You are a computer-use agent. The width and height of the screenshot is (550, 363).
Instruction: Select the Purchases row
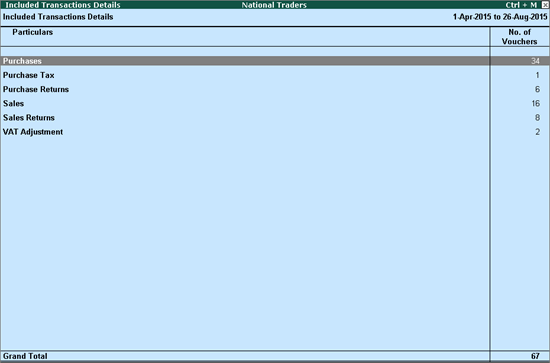275,61
